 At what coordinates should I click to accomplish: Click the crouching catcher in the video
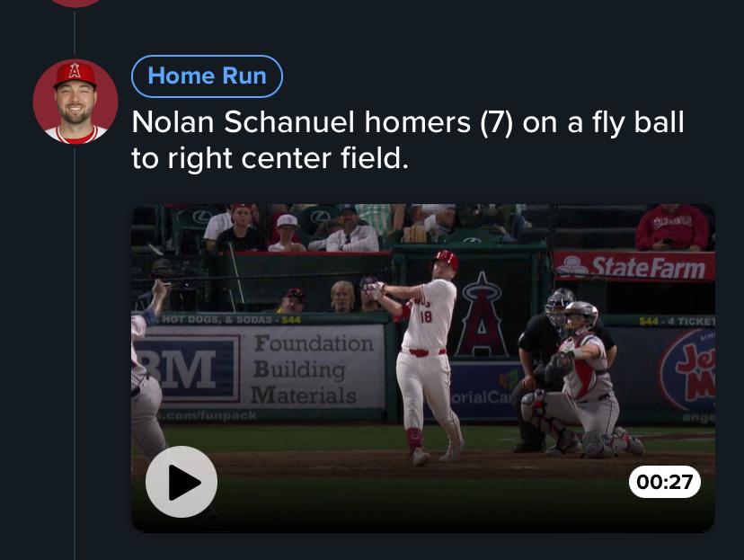[586, 387]
